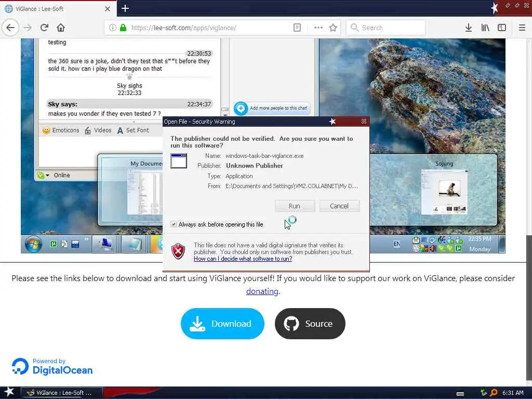Open the browser home page
Image resolution: width=532 pixels, height=399 pixels.
coord(61,28)
